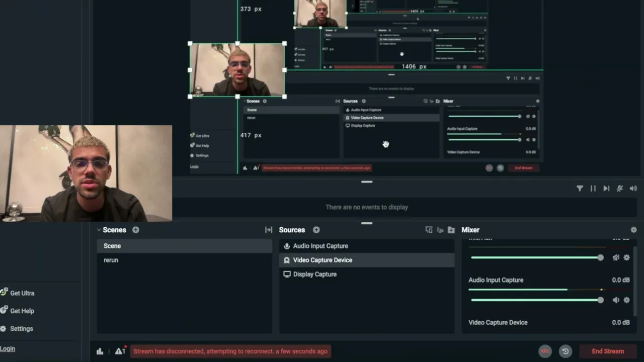Adjust the muted mixer source volume slider
This screenshot has width=644, height=362.
(x=537, y=257)
